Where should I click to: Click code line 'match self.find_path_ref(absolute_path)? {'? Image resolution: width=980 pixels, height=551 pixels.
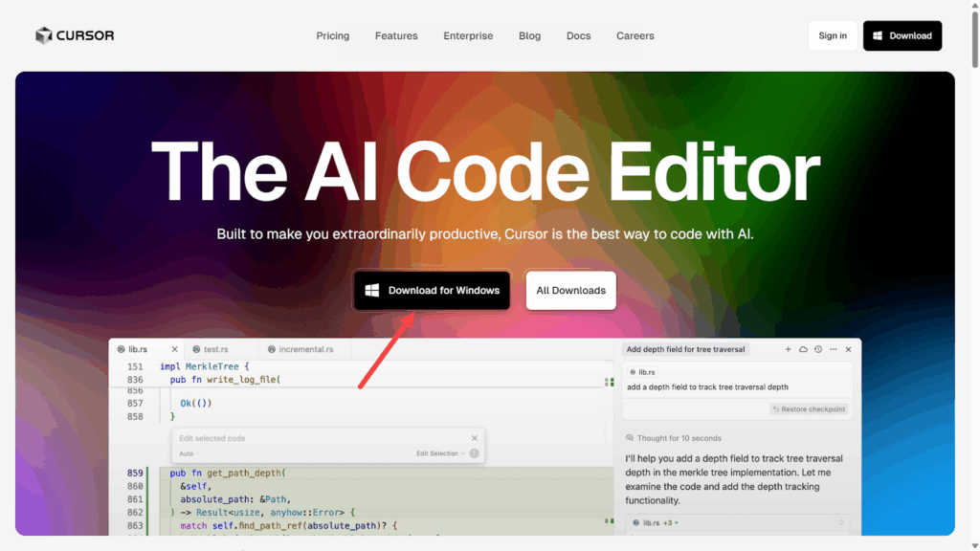[289, 525]
